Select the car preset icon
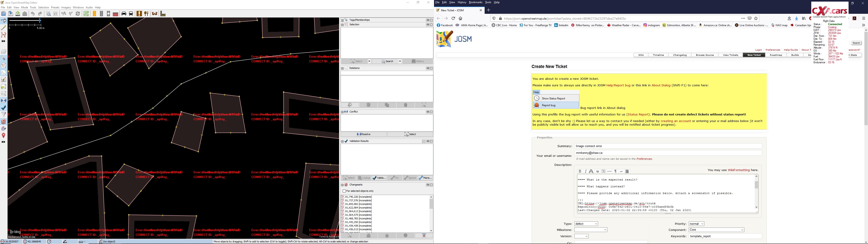Image resolution: width=868 pixels, height=244 pixels. coord(124,14)
